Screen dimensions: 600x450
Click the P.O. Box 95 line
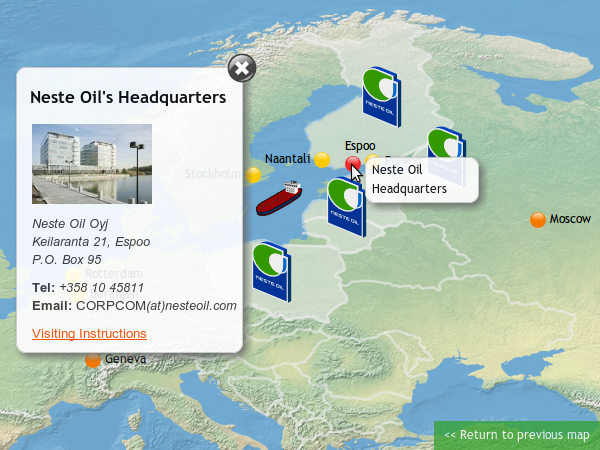(x=67, y=260)
